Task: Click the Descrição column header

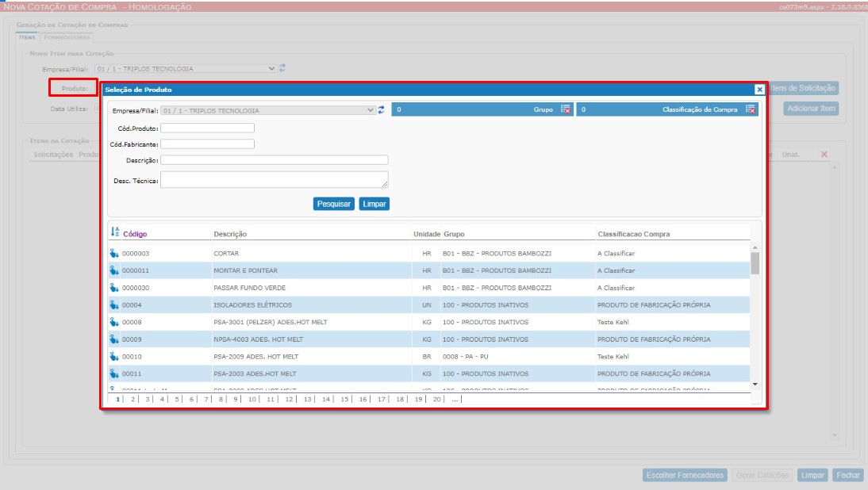Action: (x=230, y=234)
